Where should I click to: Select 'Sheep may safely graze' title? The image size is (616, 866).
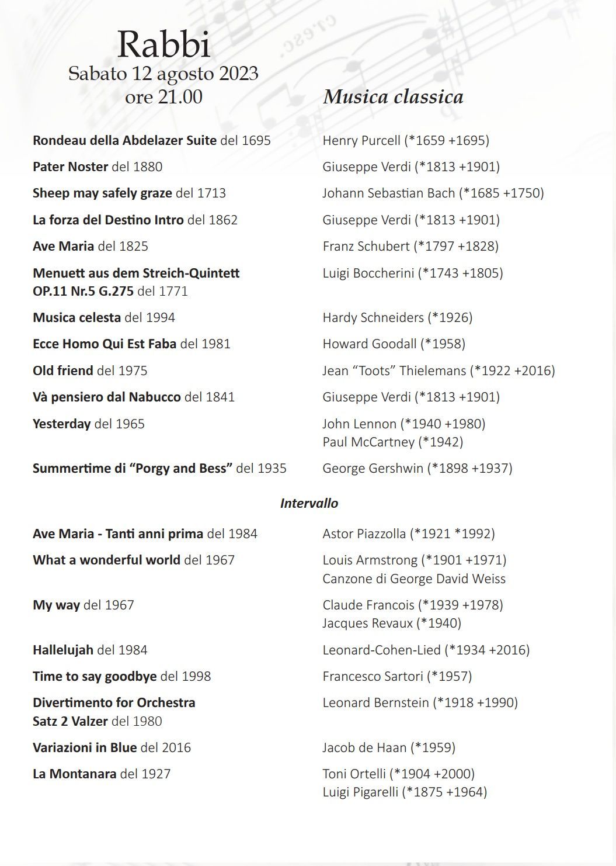pyautogui.click(x=102, y=193)
